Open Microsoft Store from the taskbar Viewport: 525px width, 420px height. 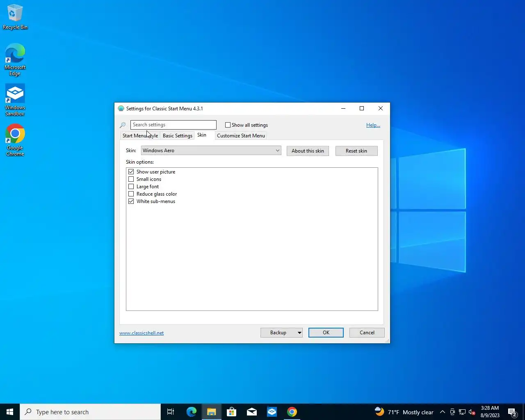231,412
